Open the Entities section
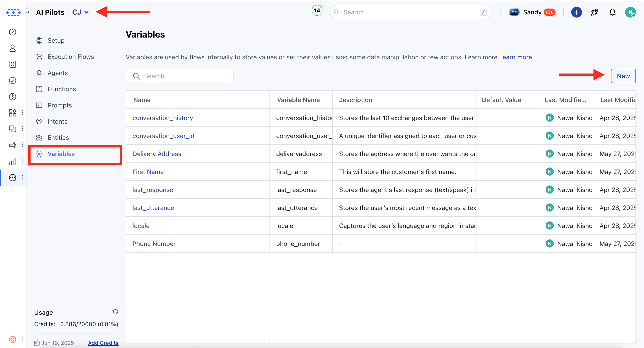Screen dimensions: 644x348 pyautogui.click(x=58, y=138)
